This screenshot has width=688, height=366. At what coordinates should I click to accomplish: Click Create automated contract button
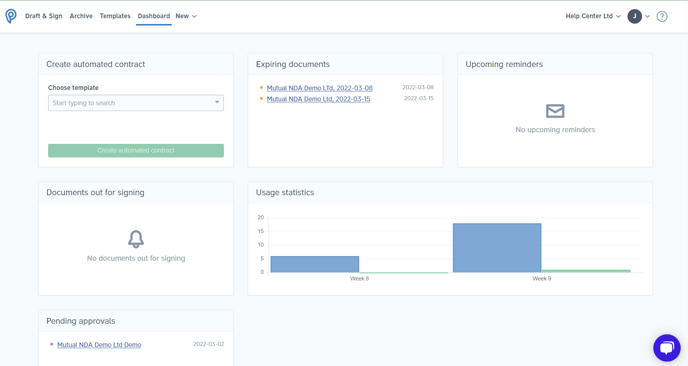[136, 151]
